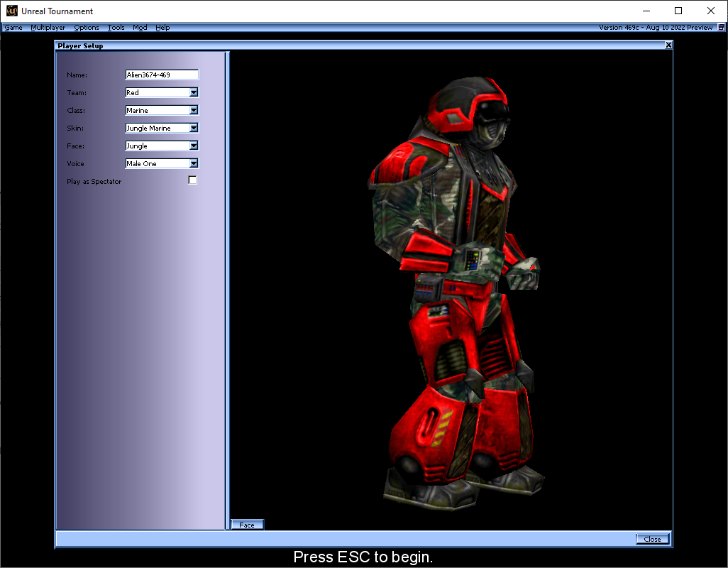Maximize the Unreal Tournament window
Viewport: 728px width, 568px height.
pyautogui.click(x=678, y=11)
